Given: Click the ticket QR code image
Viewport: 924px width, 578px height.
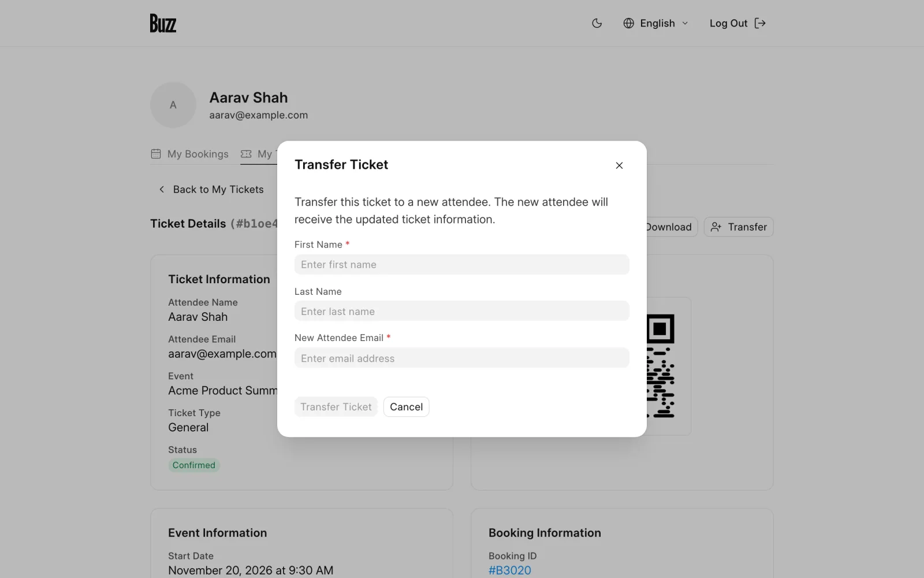Looking at the screenshot, I should [x=661, y=366].
